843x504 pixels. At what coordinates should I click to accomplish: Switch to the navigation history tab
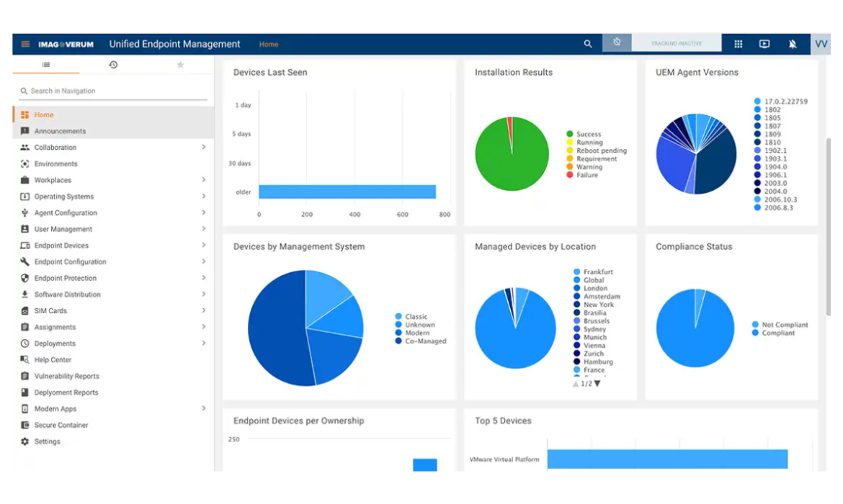click(x=113, y=65)
